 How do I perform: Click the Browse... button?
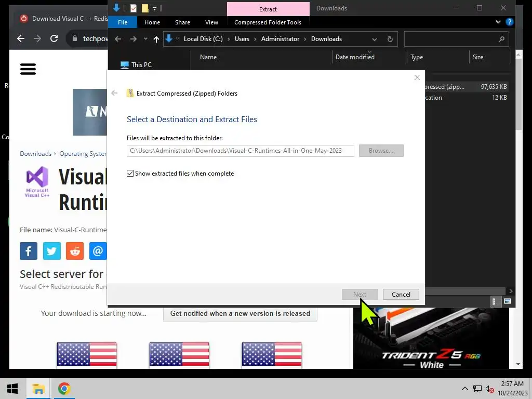pos(381,151)
